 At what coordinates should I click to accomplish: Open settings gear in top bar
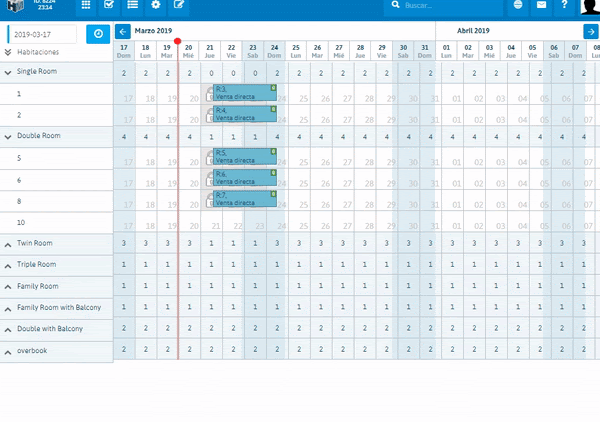click(155, 6)
